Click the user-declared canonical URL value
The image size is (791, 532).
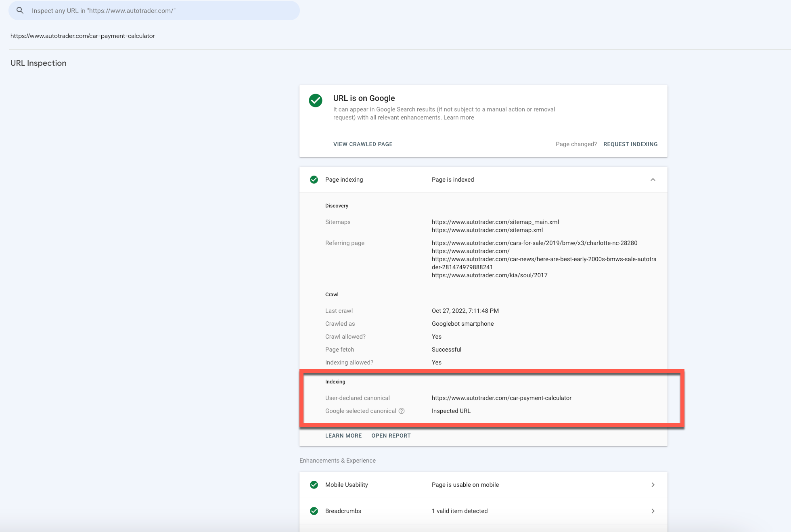coord(501,398)
